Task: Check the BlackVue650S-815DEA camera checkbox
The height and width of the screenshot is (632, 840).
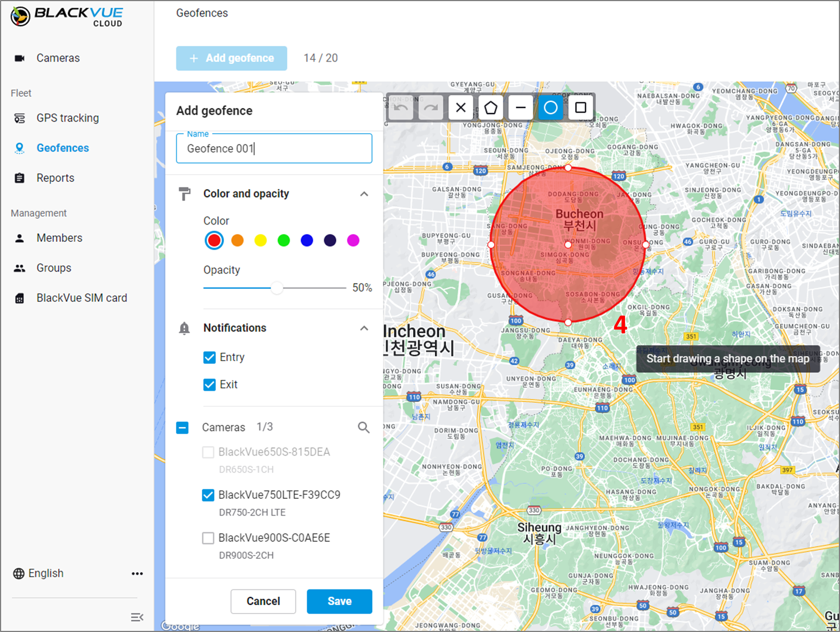Action: click(208, 452)
